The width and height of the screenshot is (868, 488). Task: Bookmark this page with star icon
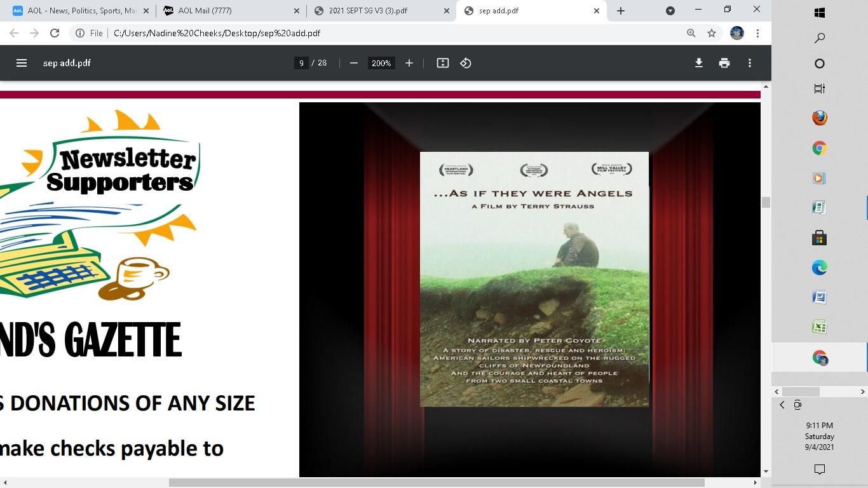[x=712, y=33]
